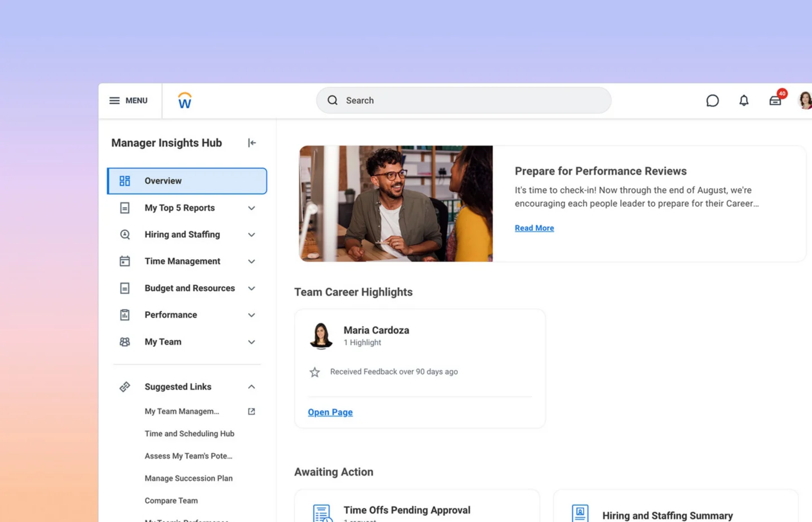Click the Workday logo icon
Image resolution: width=812 pixels, height=522 pixels.
pyautogui.click(x=184, y=101)
